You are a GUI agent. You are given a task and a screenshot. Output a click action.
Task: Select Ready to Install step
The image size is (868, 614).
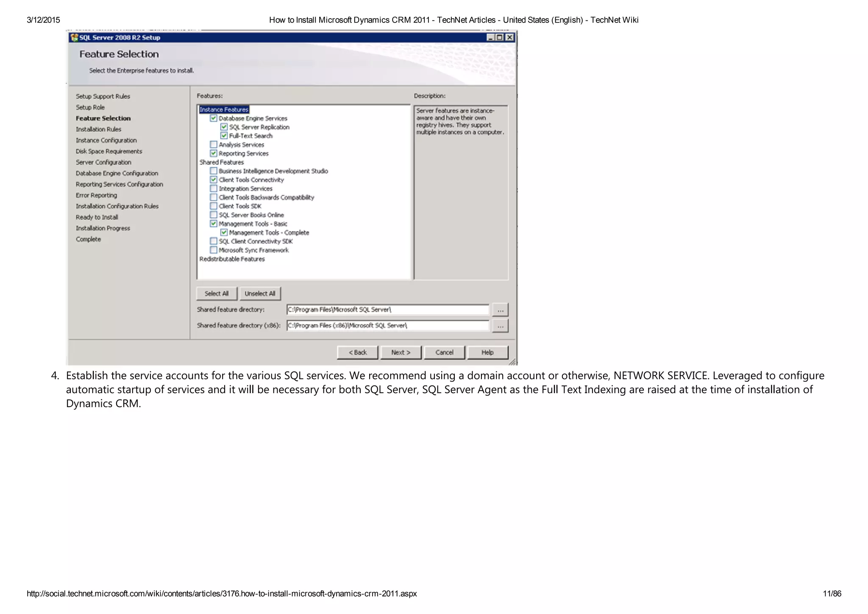[97, 218]
